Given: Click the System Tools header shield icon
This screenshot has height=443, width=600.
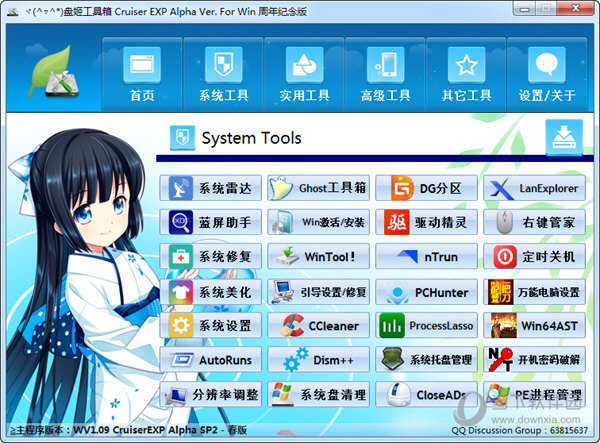Looking at the screenshot, I should pyautogui.click(x=182, y=137).
